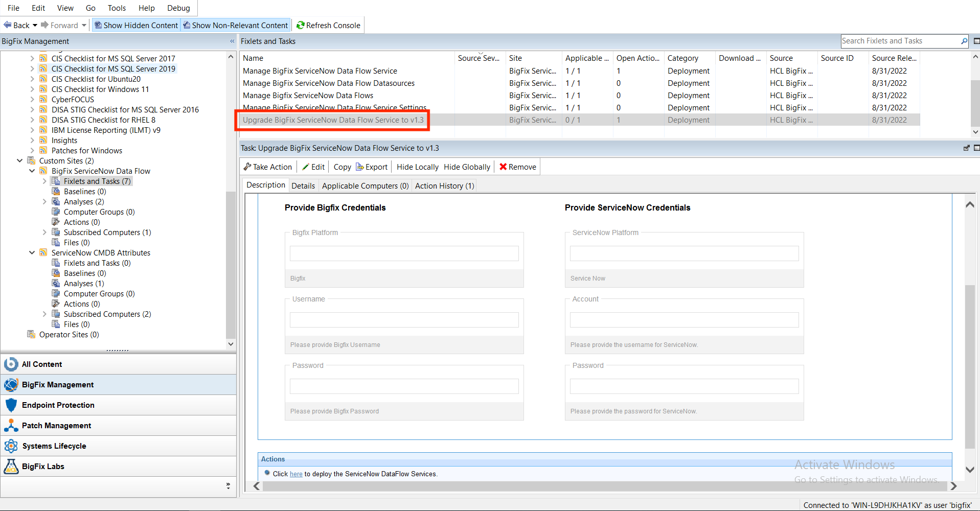Click the Subscribed Computers (1) icon
Viewport: 980px width, 511px height.
point(56,233)
